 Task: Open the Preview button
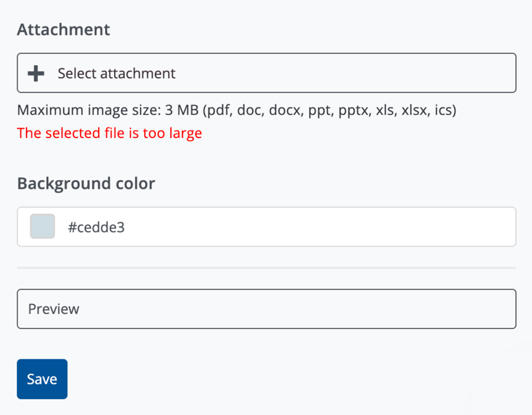click(266, 309)
